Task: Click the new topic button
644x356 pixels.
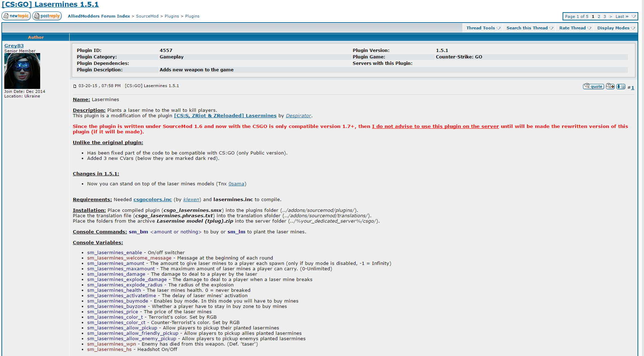Action: (16, 16)
